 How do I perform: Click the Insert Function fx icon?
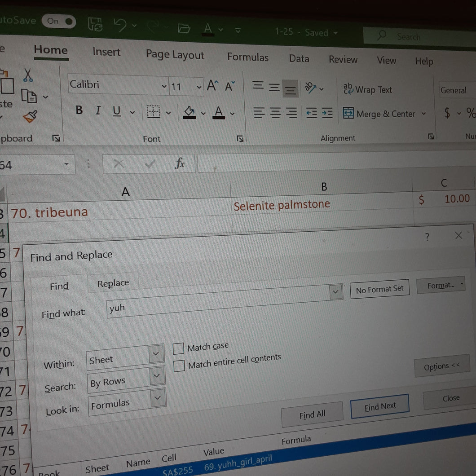[180, 163]
